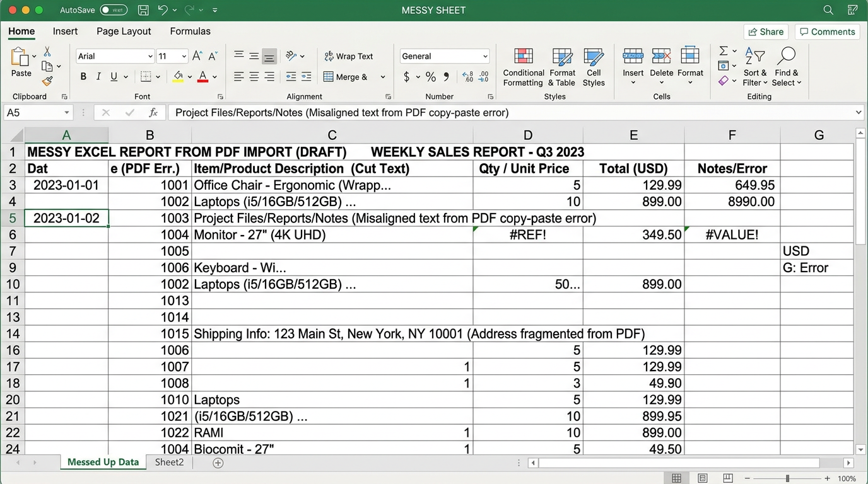868x484 pixels.
Task: Click the zoom slider in status bar
Action: tap(787, 479)
